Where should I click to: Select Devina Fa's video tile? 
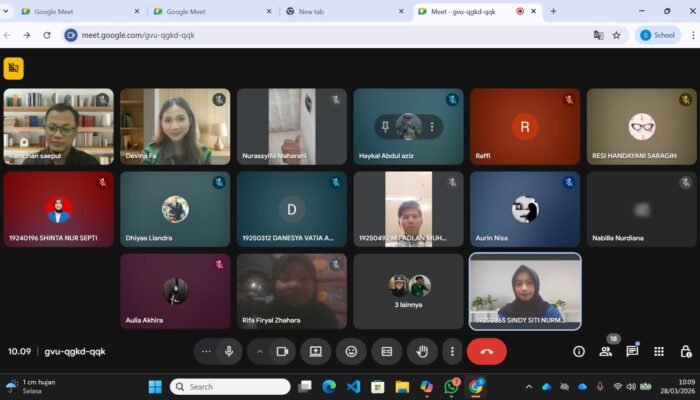pyautogui.click(x=175, y=126)
